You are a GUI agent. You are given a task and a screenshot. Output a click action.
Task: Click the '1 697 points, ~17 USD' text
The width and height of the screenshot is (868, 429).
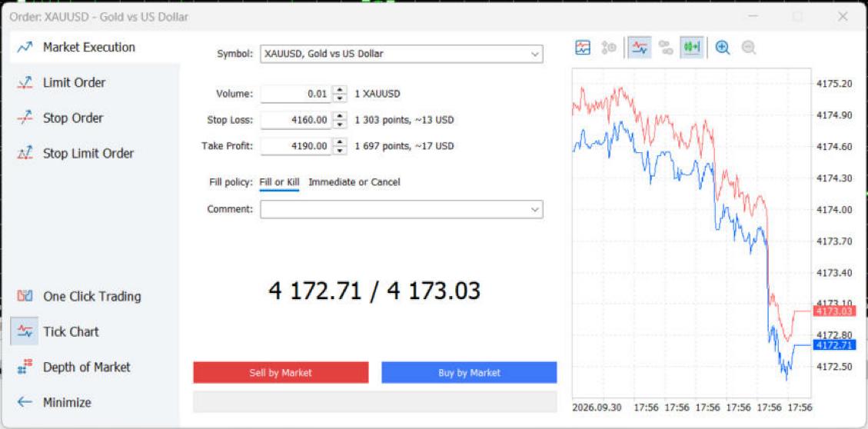point(404,146)
